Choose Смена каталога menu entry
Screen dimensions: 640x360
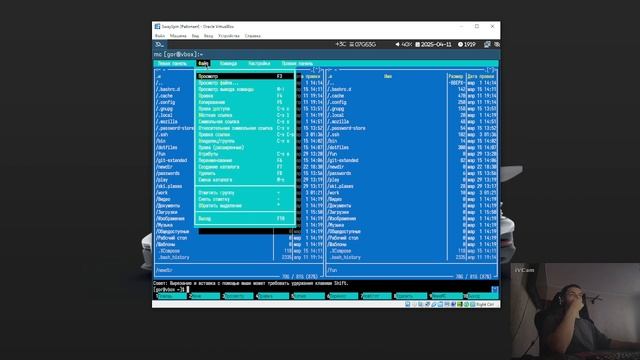click(x=245, y=180)
